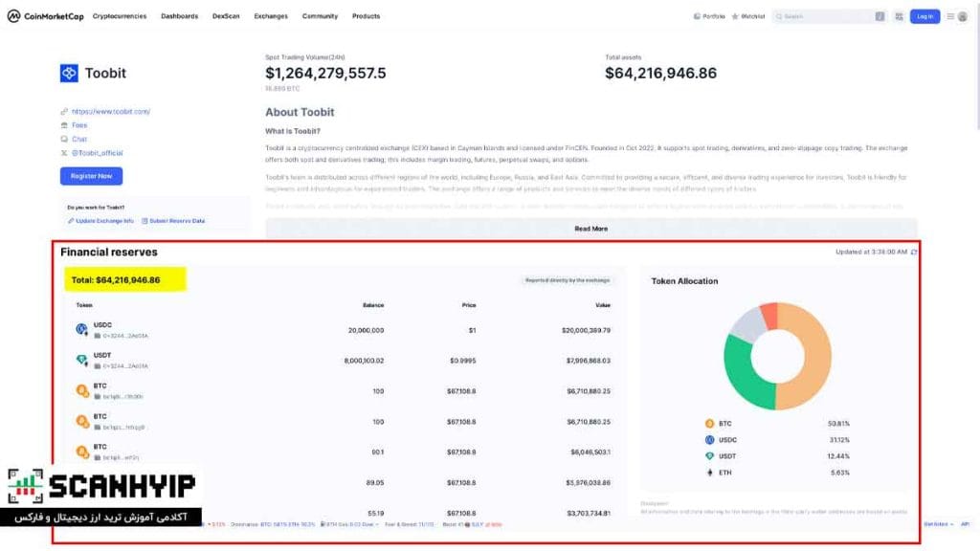Open the Cryptocurrencies menu
Viewport: 980px width, 551px height.
[120, 16]
